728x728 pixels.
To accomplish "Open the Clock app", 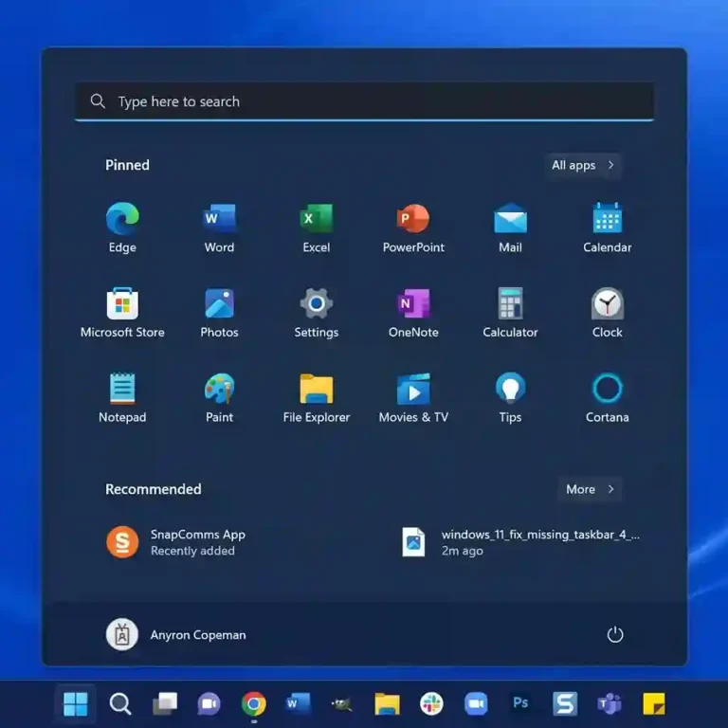I will 608,312.
